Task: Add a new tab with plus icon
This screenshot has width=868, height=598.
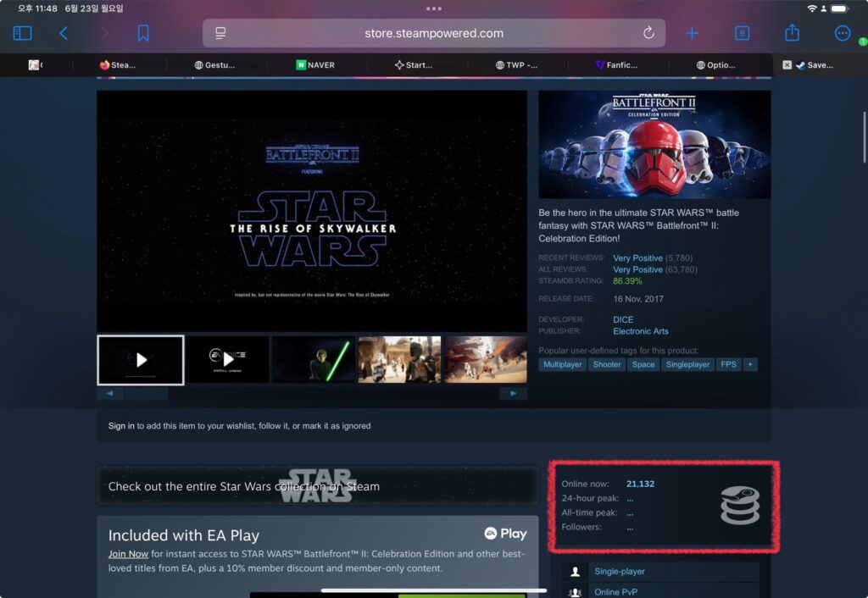Action: coord(692,33)
